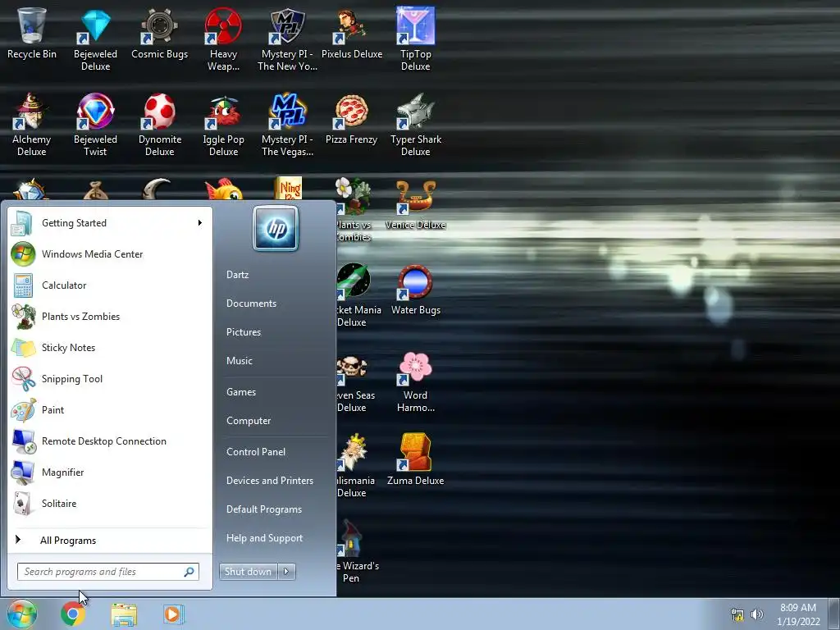840x630 pixels.
Task: Open the TipTop Deluxe desktop icon
Action: click(x=415, y=39)
